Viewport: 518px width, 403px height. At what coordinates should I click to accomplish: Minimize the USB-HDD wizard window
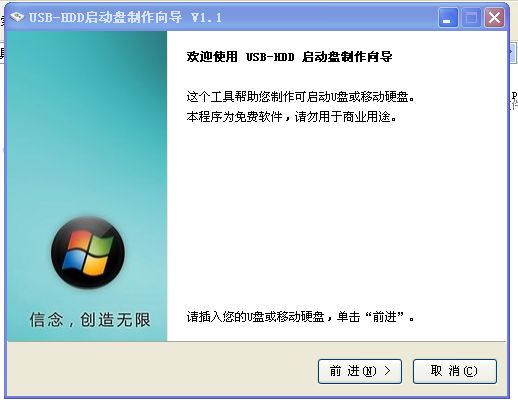(x=448, y=17)
